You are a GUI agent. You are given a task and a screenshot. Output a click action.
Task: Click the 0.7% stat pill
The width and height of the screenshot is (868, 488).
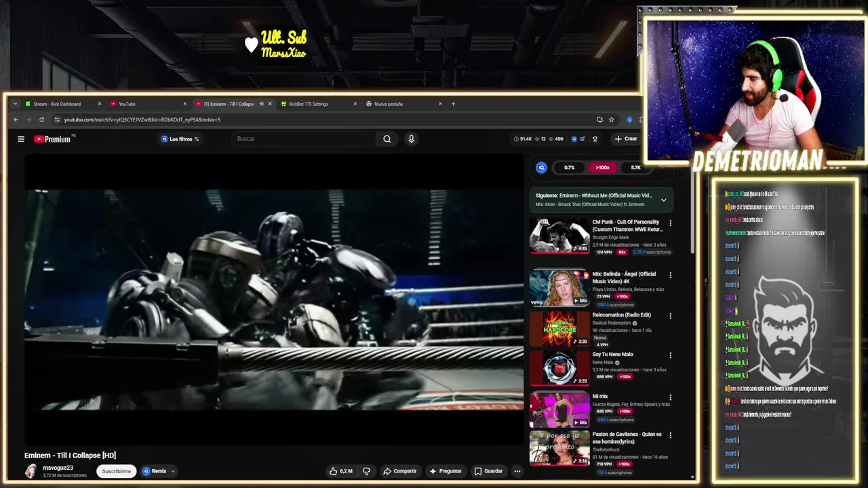pos(570,167)
